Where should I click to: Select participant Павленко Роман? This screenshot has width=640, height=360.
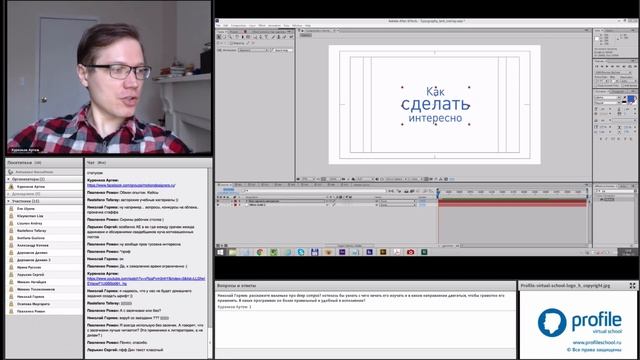31,311
